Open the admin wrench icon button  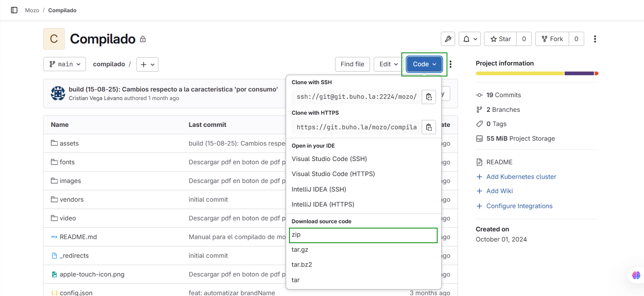[448, 39]
